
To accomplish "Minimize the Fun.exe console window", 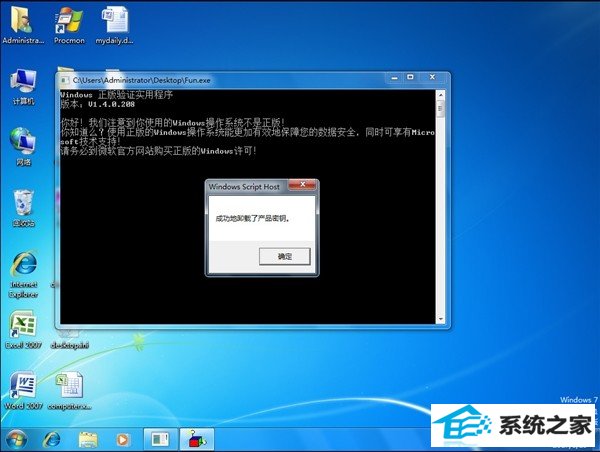I will (x=395, y=77).
